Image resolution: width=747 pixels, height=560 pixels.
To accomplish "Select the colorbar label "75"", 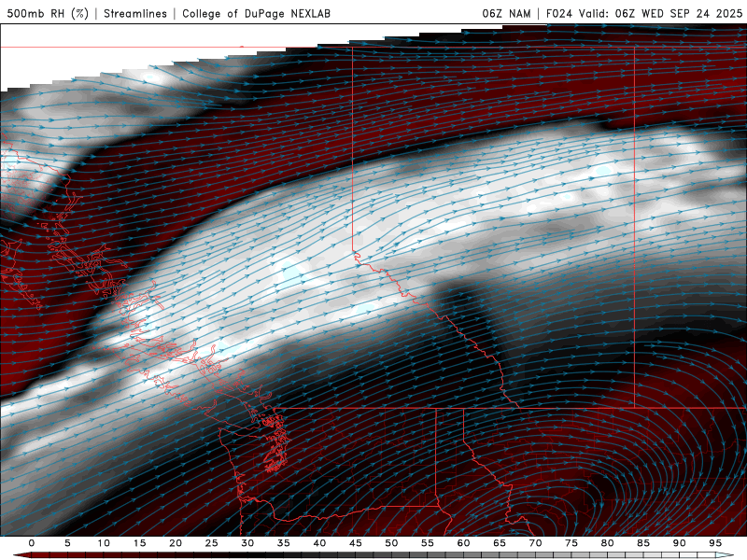I will tap(571, 543).
